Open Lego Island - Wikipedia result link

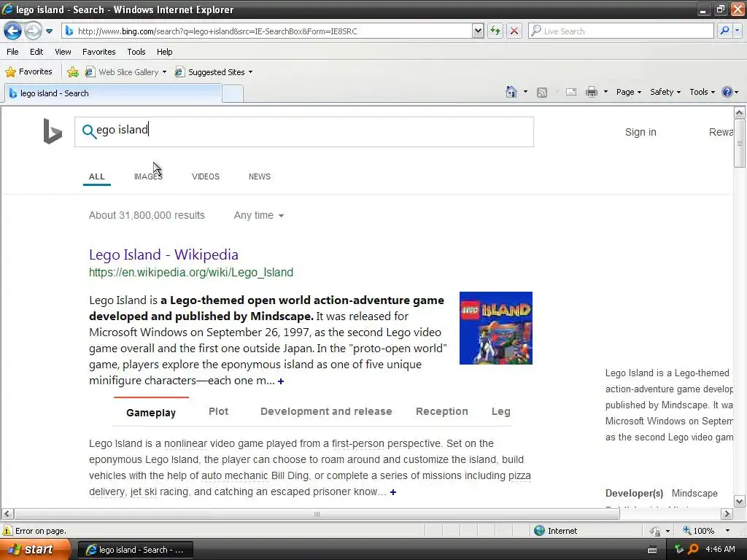(x=163, y=254)
